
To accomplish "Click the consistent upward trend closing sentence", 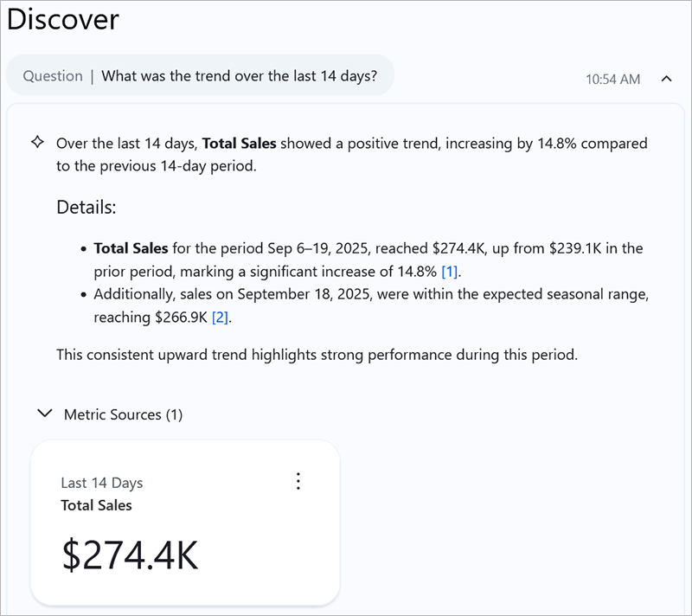I will click(317, 354).
